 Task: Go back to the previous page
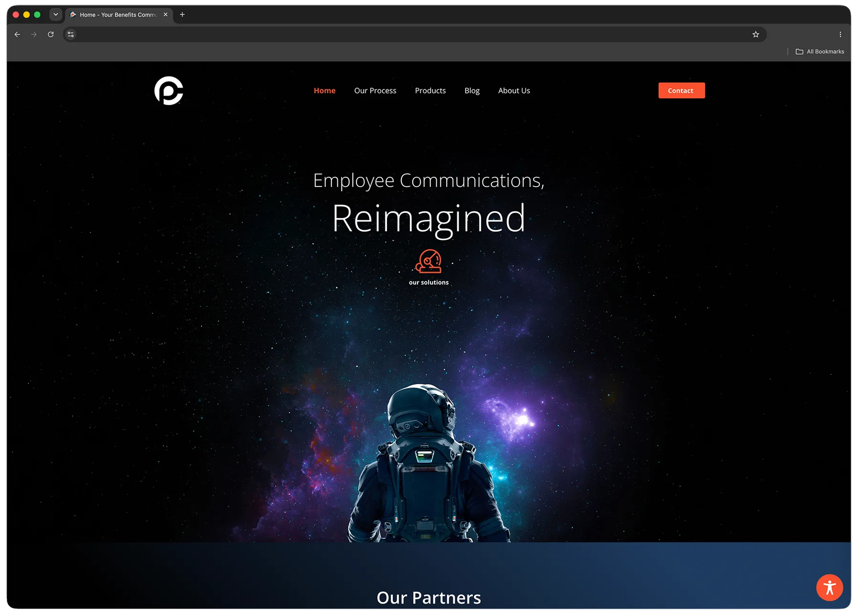point(17,34)
